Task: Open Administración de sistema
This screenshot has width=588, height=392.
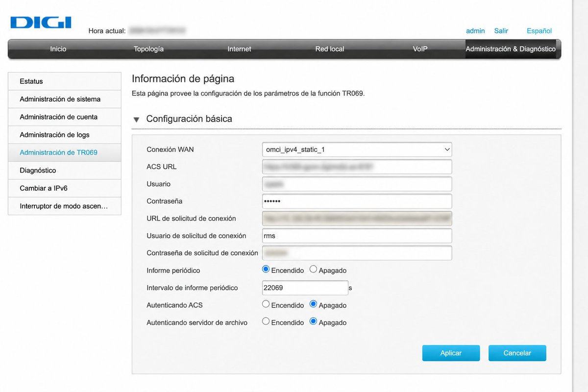Action: (x=65, y=99)
